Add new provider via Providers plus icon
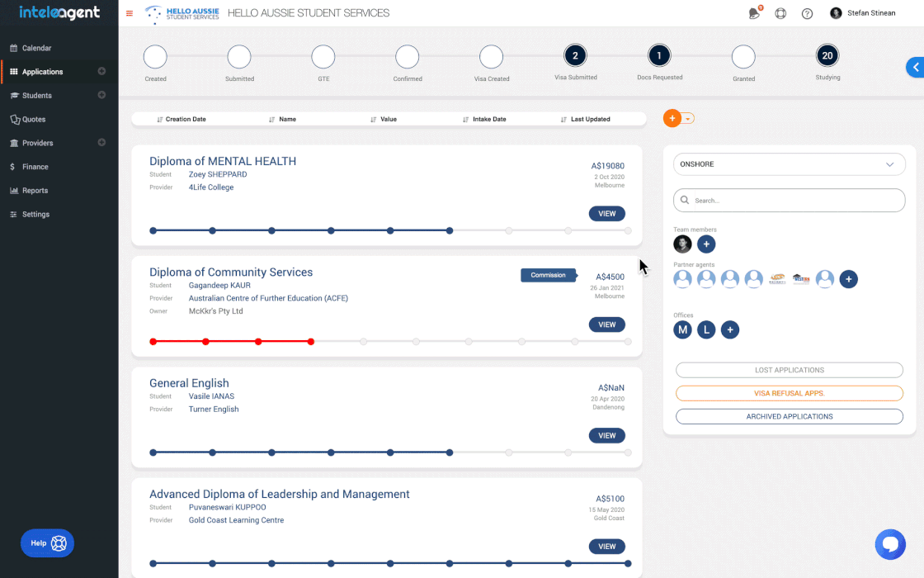 [x=101, y=142]
